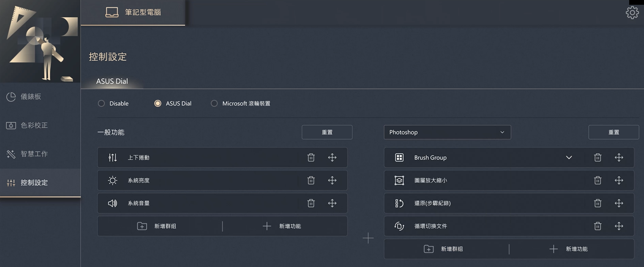Select the Disable radio option
This screenshot has height=267, width=644.
point(102,104)
